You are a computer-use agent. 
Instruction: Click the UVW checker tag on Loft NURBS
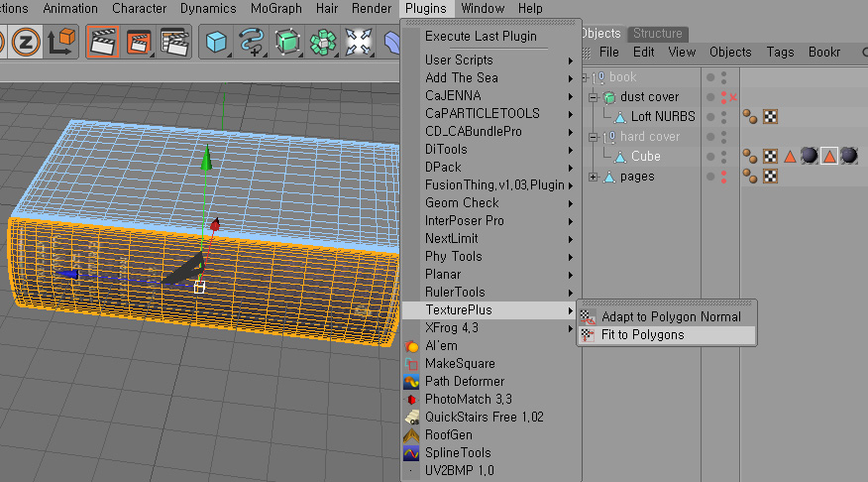771,116
